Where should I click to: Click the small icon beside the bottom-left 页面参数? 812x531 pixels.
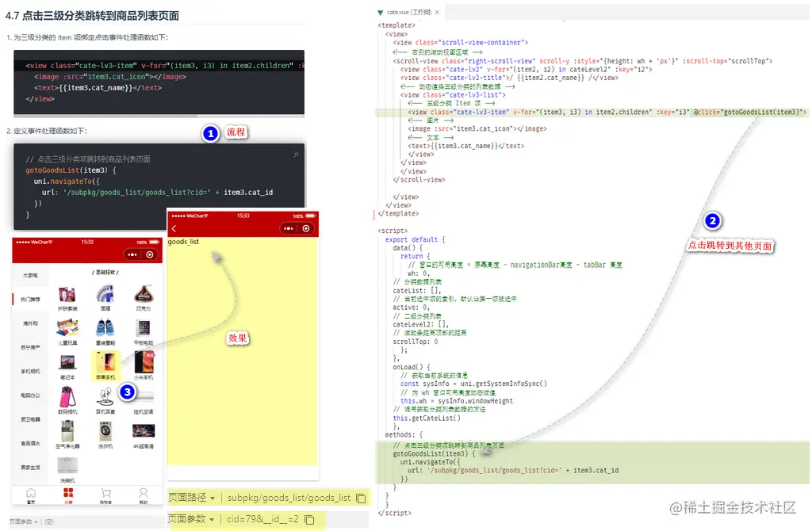(x=49, y=521)
